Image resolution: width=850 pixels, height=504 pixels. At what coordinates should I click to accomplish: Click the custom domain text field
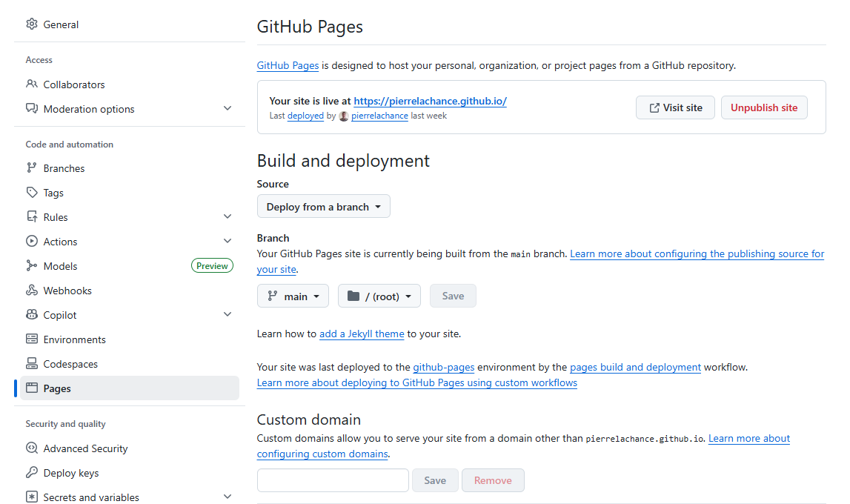click(333, 480)
